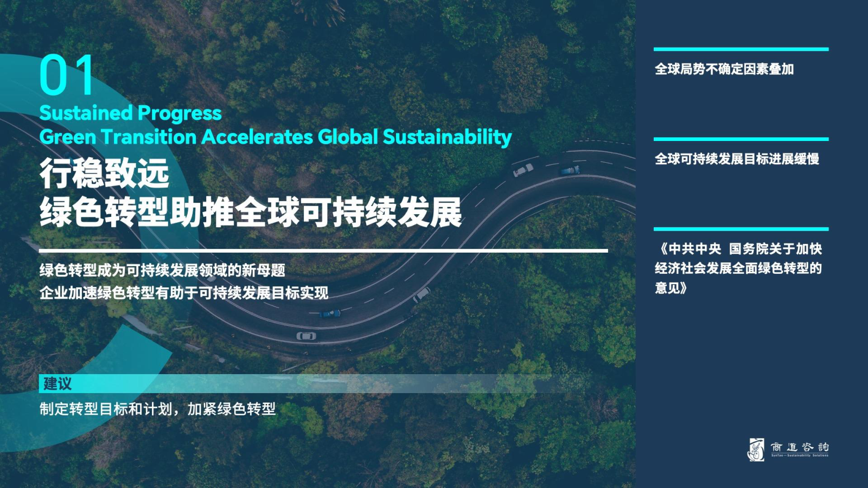
Task: Select the line "绿色转型成为可持续发展领域的新母题"
Action: [x=162, y=270]
